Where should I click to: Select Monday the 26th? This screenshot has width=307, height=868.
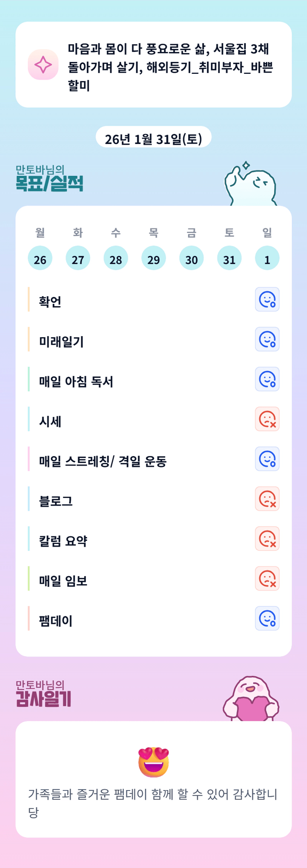coord(40,258)
